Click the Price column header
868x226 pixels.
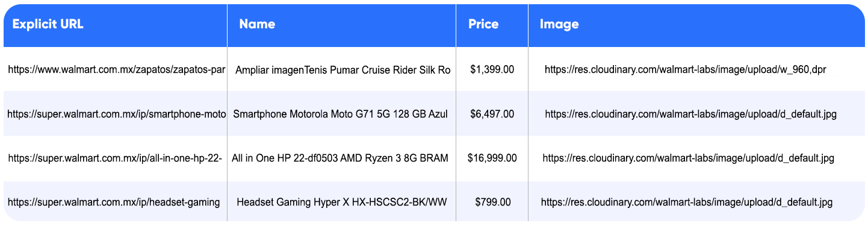484,25
